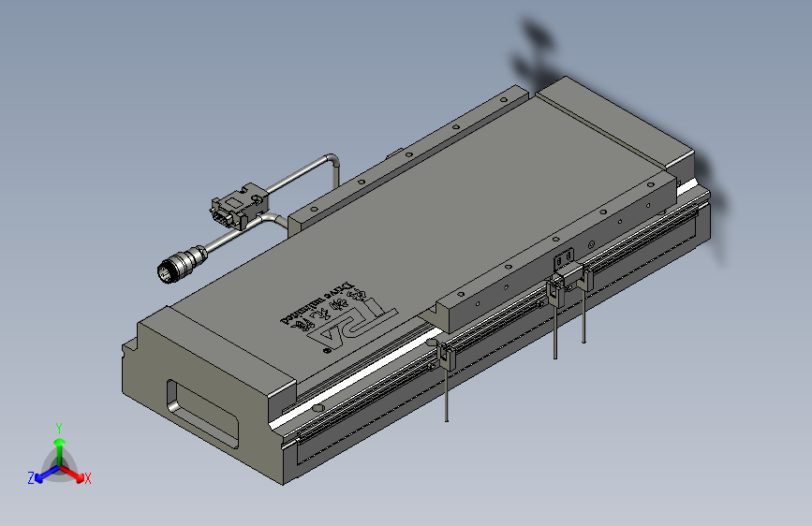This screenshot has height=526, width=812.
Task: Select the TPA logo engraving on cover
Action: click(x=352, y=327)
